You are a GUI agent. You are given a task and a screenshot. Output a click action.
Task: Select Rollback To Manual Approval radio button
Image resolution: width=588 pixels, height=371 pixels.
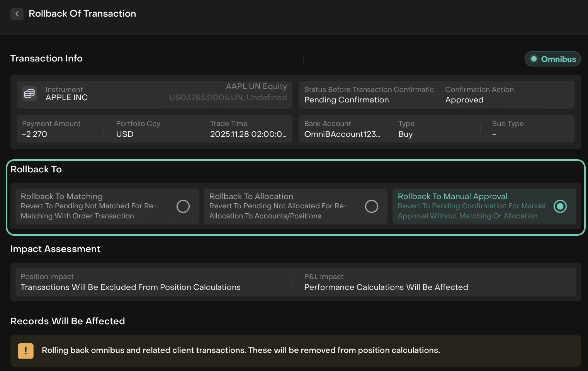point(560,206)
